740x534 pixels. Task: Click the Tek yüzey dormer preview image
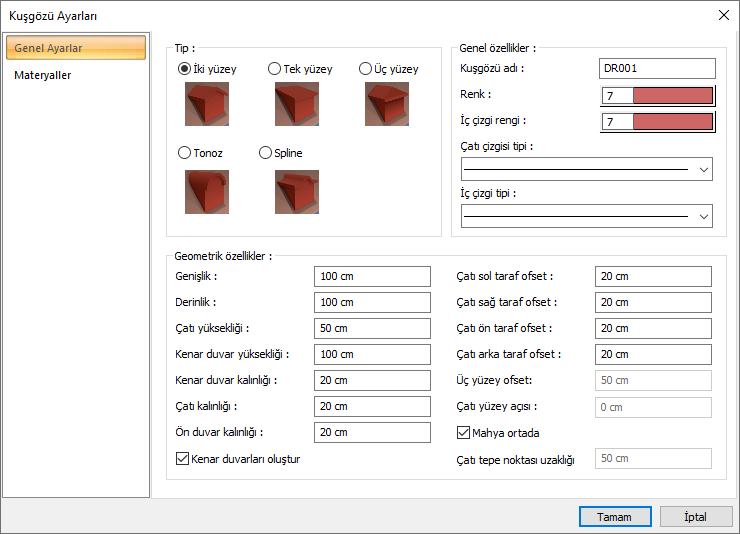[297, 104]
